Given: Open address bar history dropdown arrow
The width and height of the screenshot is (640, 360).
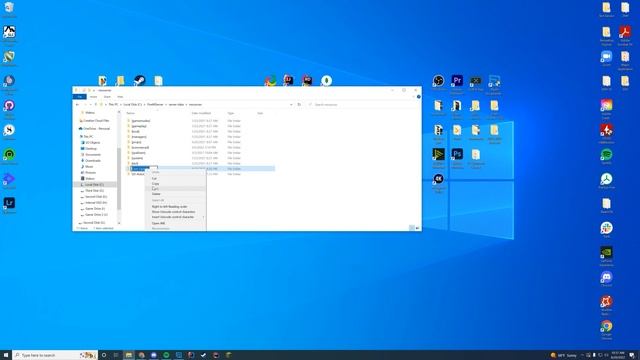Looking at the screenshot, I should click(291, 104).
